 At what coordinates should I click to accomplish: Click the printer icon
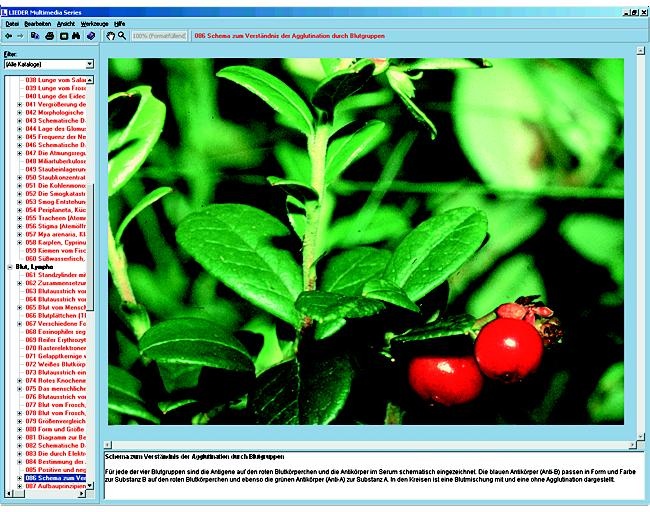pos(50,35)
